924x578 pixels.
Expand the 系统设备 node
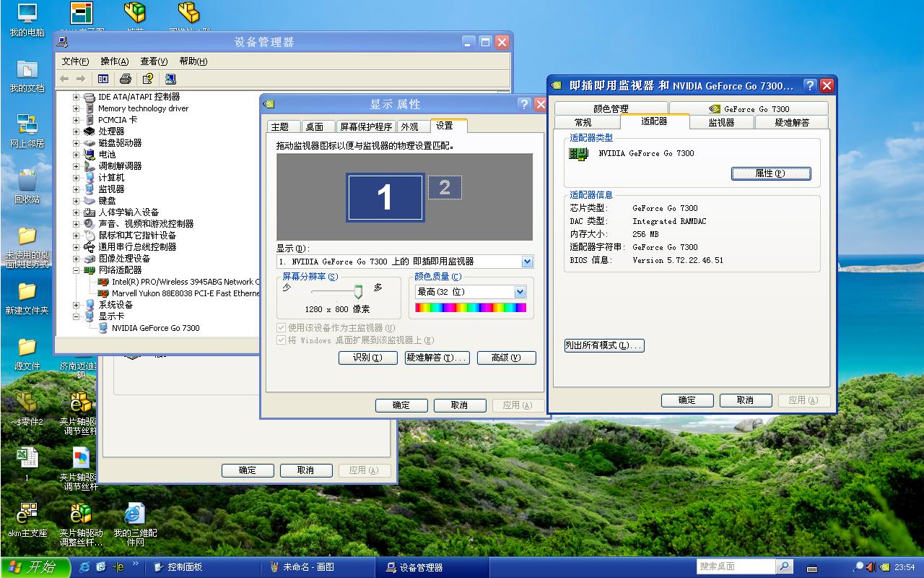(x=76, y=305)
